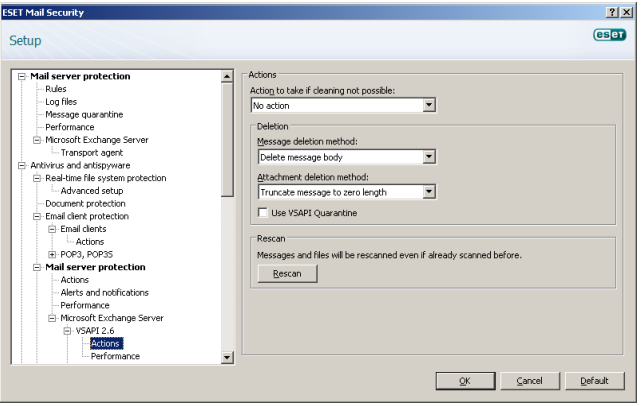The width and height of the screenshot is (641, 406).
Task: Open the Message deletion method dropdown
Action: (x=431, y=157)
